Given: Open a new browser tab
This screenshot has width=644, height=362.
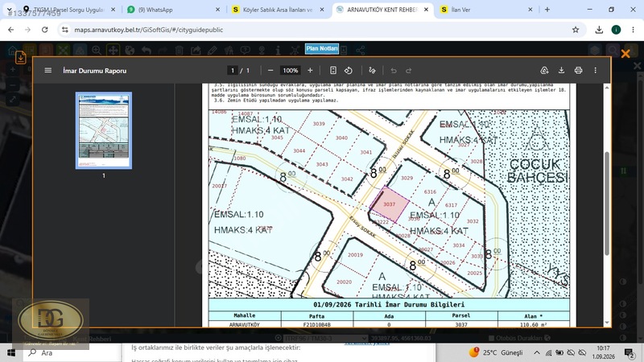Looking at the screenshot, I should click(547, 10).
